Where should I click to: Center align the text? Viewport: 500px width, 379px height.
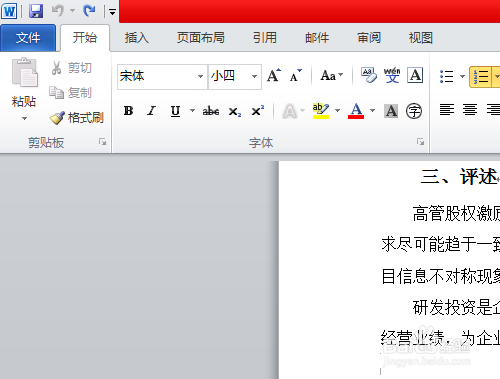tap(470, 109)
